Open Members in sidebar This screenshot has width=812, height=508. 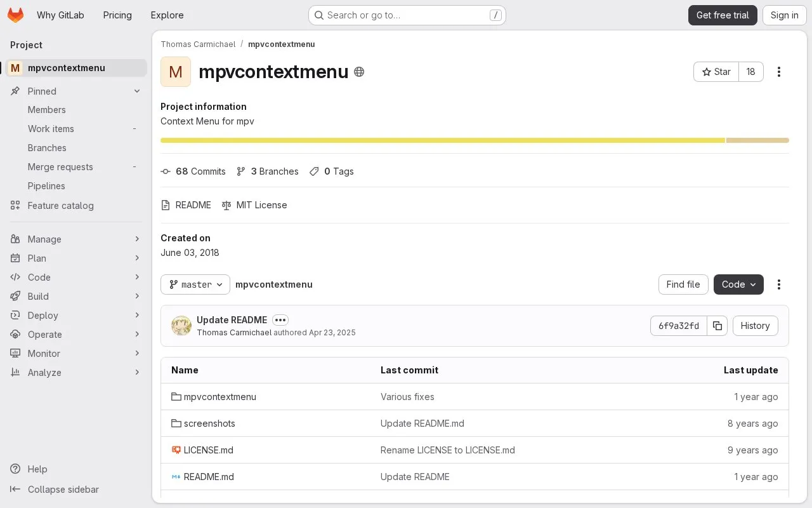click(76, 110)
